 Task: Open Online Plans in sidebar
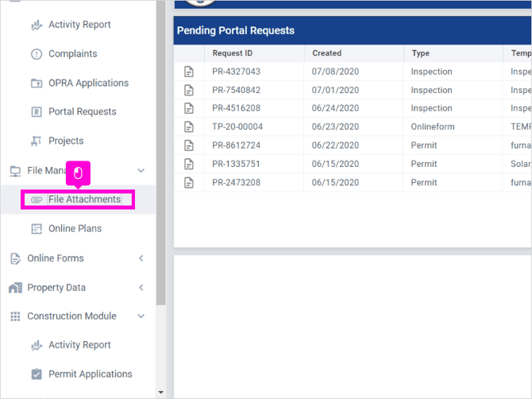click(75, 229)
